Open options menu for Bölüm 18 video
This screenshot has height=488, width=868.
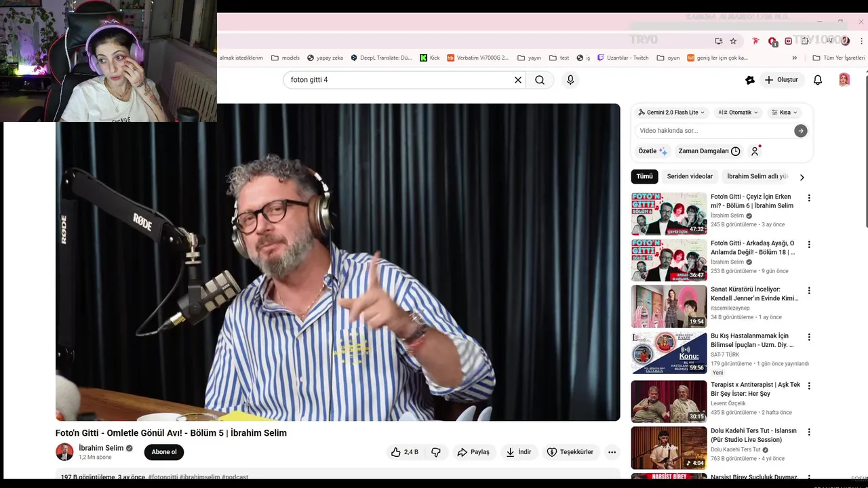(808, 244)
